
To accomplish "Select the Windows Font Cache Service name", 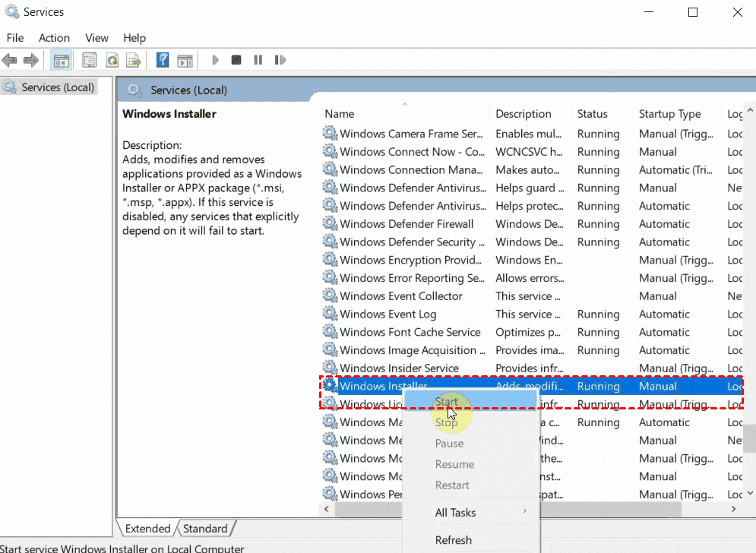I will [410, 332].
